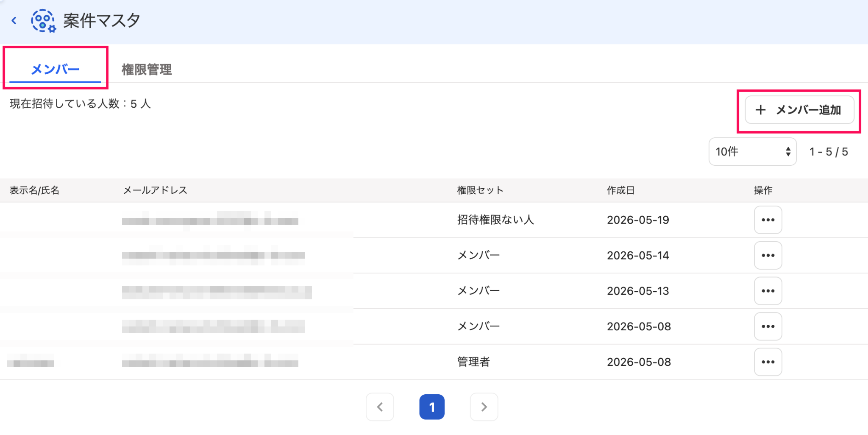The image size is (868, 435).
Task: Open actions menu for メンバー 2026-05-08 row
Action: tap(768, 326)
